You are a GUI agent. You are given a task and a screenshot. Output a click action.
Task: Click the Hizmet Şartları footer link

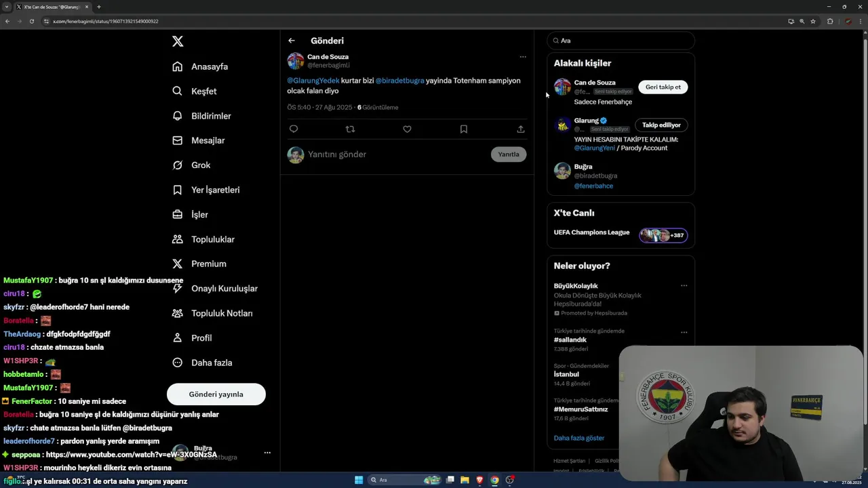(569, 461)
